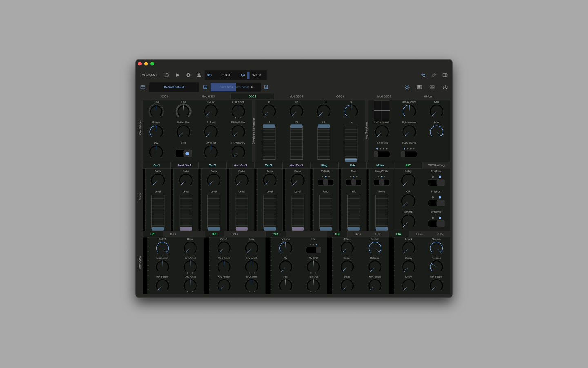
Task: Open the waveform scope icon
Action: (432, 87)
